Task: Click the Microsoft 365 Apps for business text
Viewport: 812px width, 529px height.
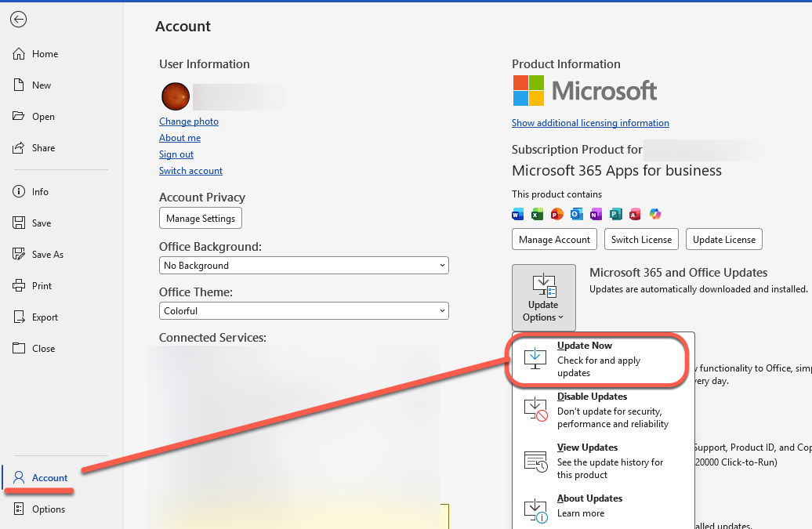Action: point(617,171)
